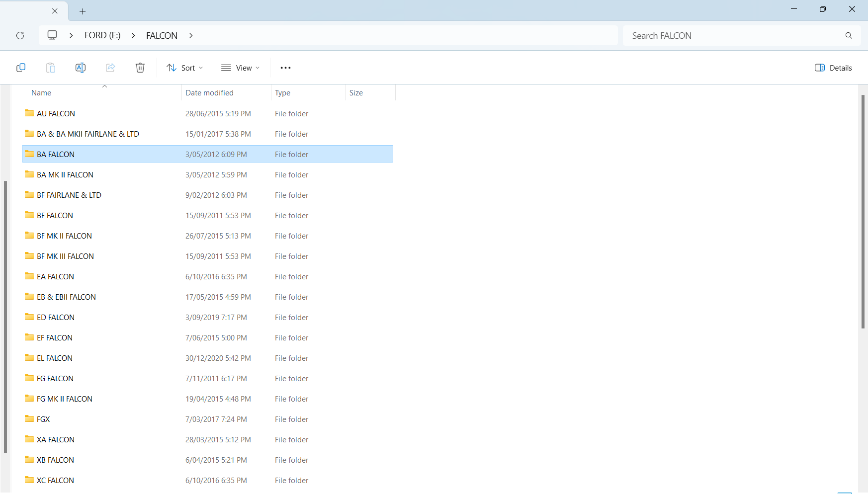Viewport: 868px width, 494px height.
Task: Click the Copy icon in toolbar
Action: pyautogui.click(x=21, y=68)
